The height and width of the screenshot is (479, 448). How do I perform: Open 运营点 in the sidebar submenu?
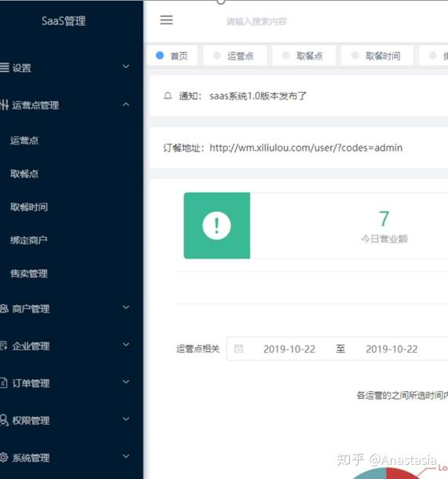pos(24,141)
